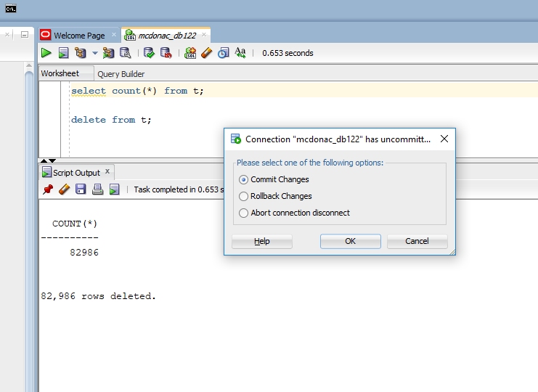
Task: Open SQL History clock icon
Action: [x=223, y=53]
